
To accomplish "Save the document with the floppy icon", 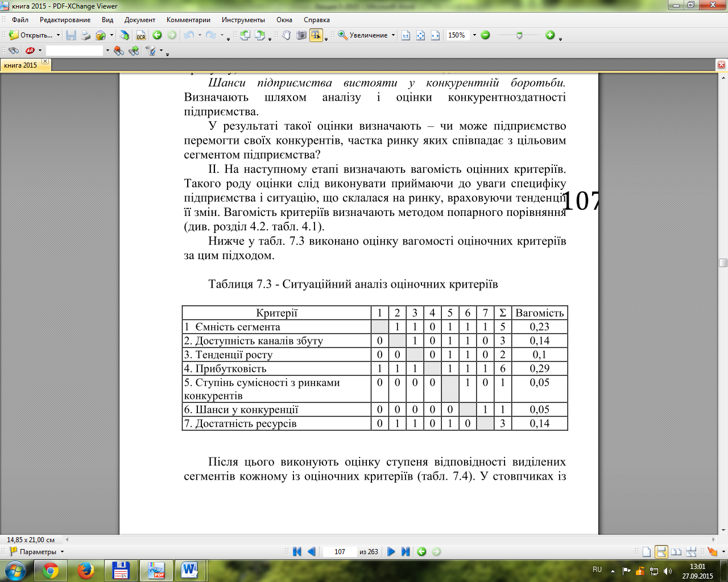I will (x=71, y=35).
